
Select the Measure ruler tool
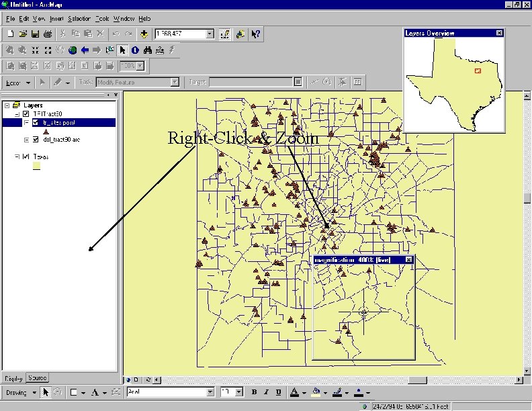[160, 50]
